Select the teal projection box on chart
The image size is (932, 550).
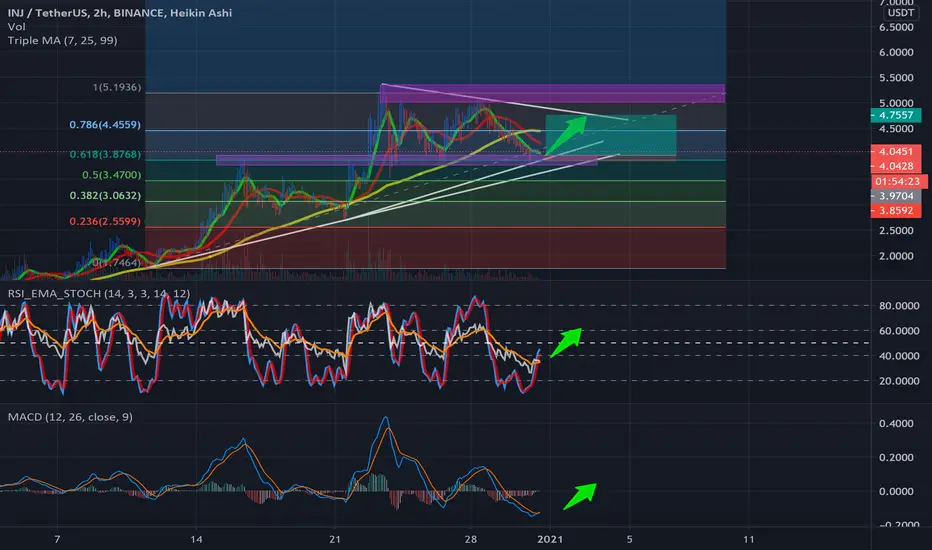610,136
